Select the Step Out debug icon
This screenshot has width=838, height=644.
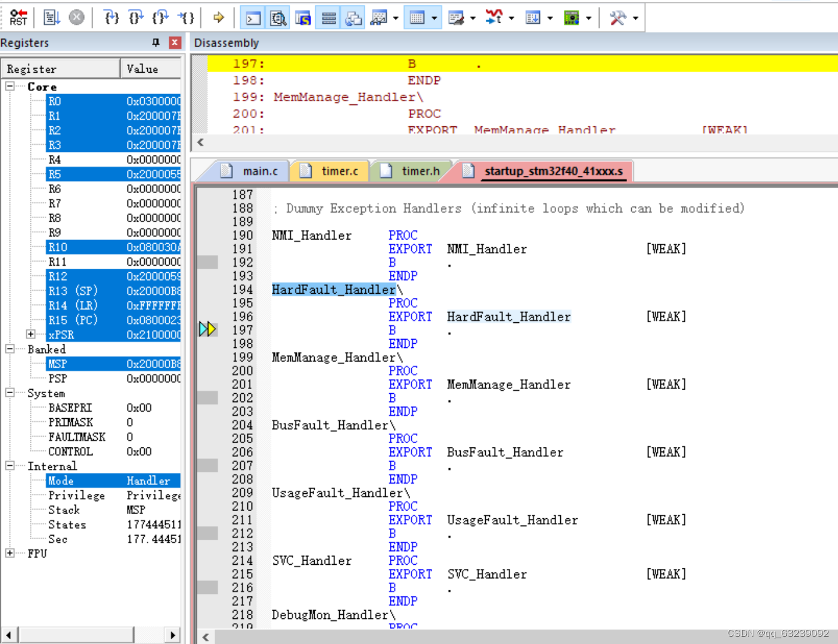[x=159, y=18]
